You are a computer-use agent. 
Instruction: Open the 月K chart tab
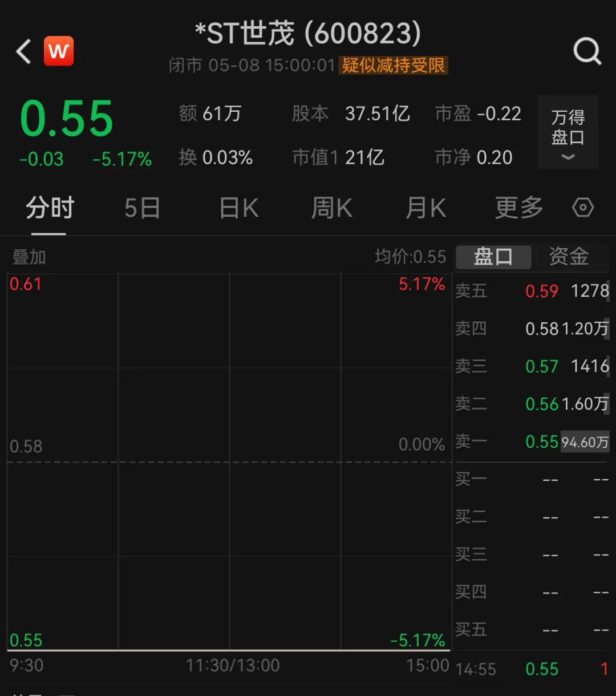pyautogui.click(x=425, y=208)
